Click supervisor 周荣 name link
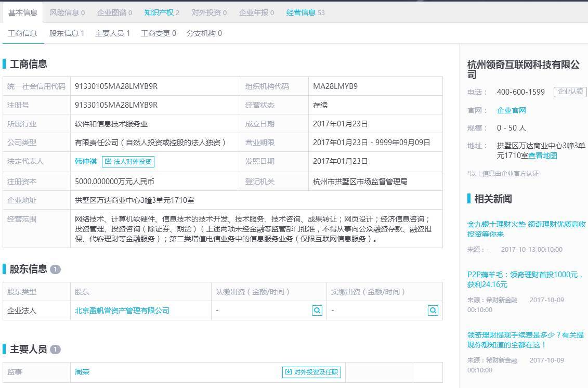The image size is (588, 388). (x=82, y=372)
